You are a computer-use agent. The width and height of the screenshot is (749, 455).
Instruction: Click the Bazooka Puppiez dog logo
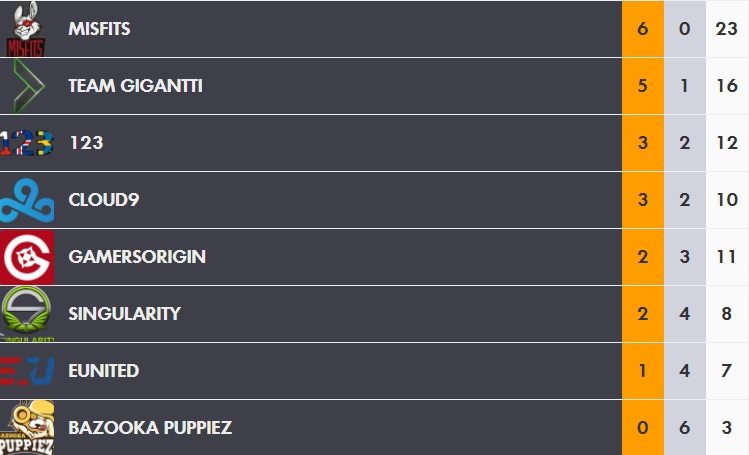(26, 428)
